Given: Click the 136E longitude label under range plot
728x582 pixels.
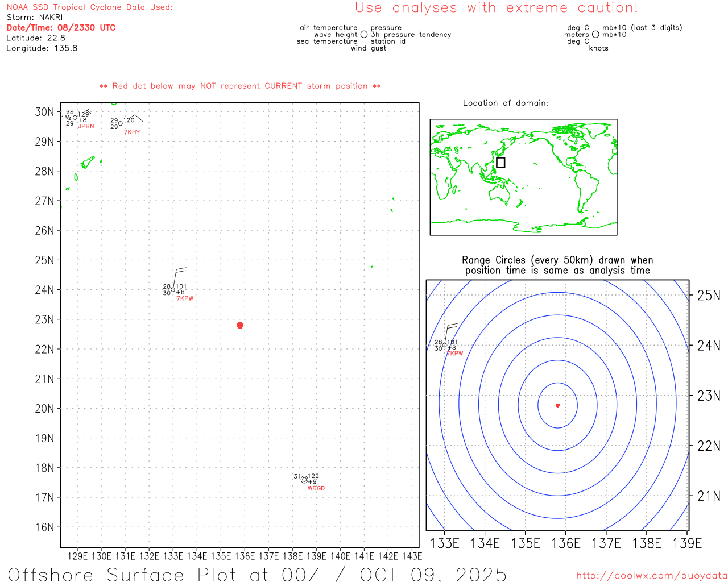Looking at the screenshot, I should pyautogui.click(x=566, y=543).
